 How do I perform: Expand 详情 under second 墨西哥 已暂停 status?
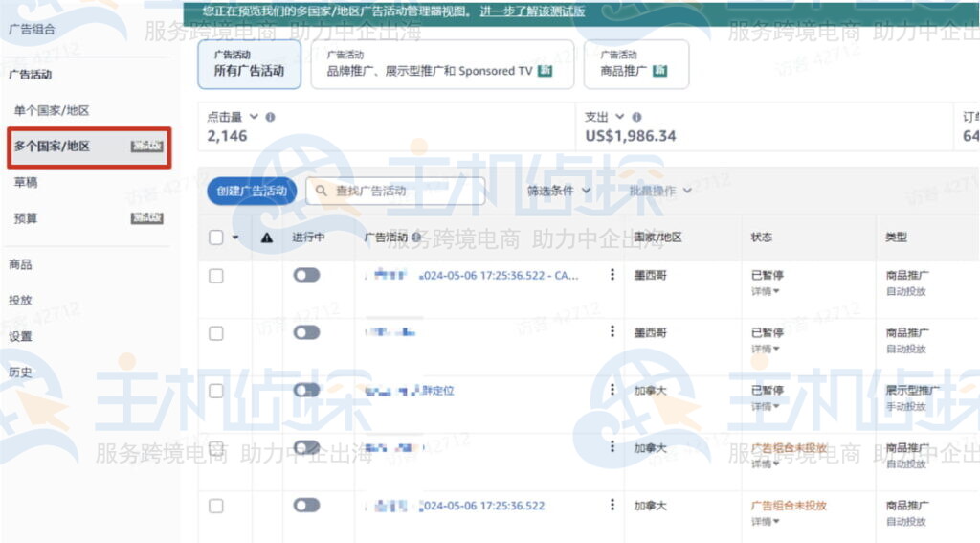(x=765, y=349)
